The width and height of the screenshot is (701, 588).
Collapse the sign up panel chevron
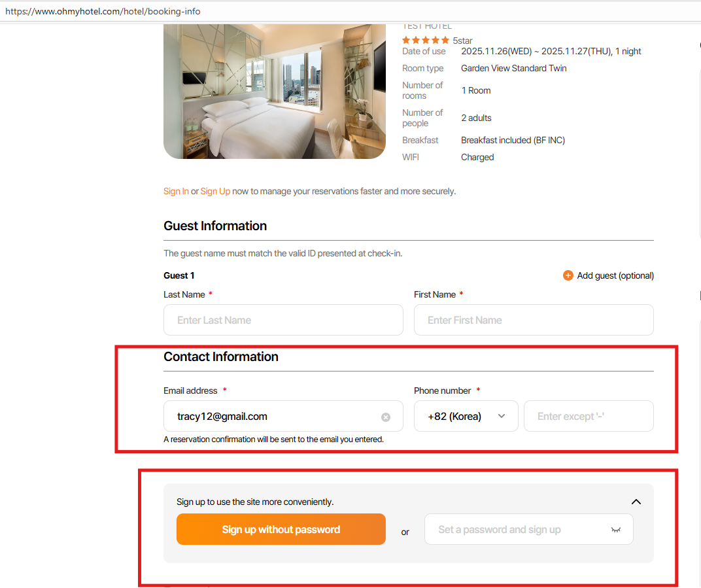[x=636, y=502]
